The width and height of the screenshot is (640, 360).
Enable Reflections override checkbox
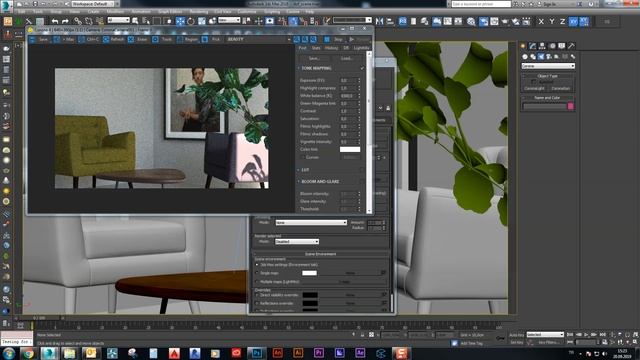257,303
